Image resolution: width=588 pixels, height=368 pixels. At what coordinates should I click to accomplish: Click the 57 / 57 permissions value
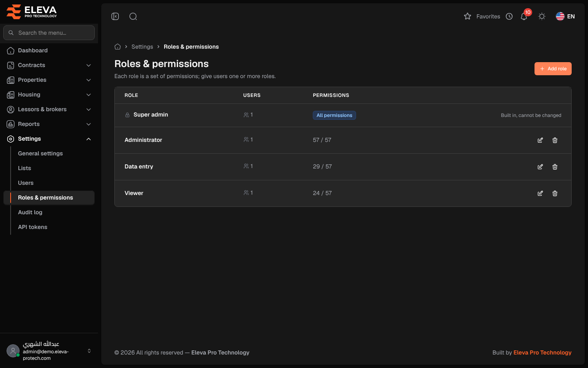tap(322, 140)
